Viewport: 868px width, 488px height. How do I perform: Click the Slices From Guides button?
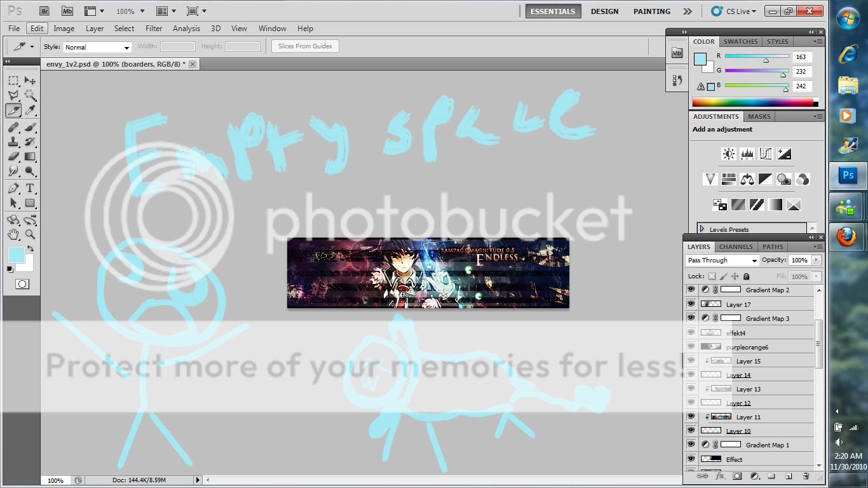(x=305, y=46)
